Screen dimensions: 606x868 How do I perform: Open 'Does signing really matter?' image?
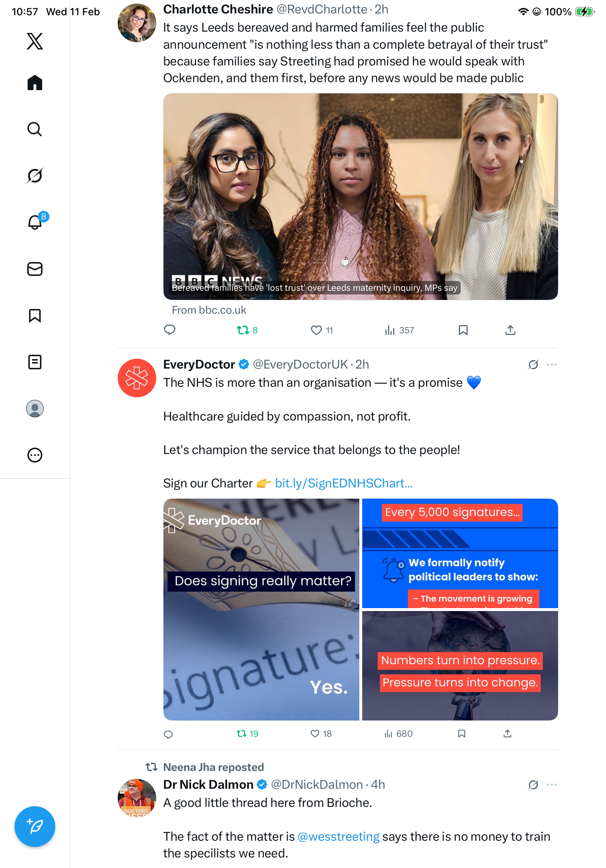pos(262,610)
